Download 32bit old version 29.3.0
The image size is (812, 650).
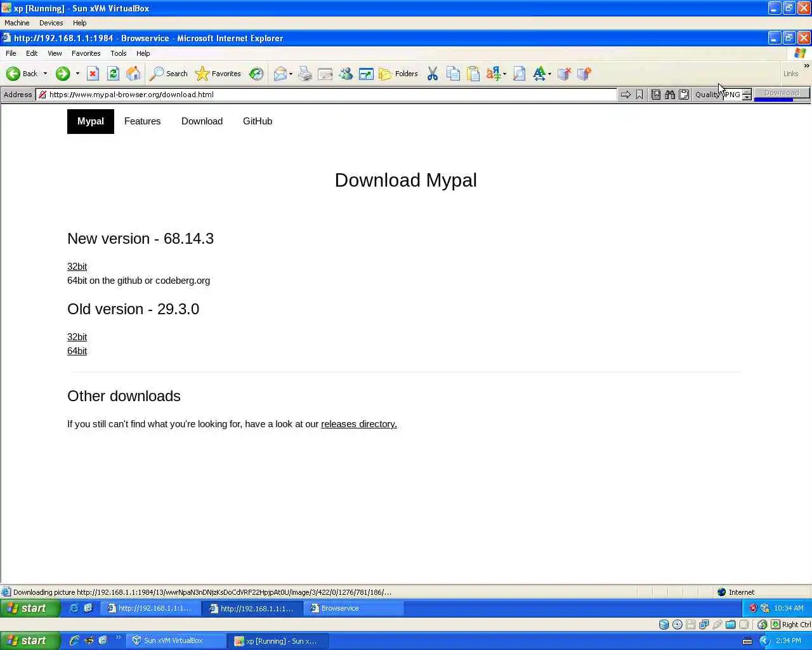point(77,337)
